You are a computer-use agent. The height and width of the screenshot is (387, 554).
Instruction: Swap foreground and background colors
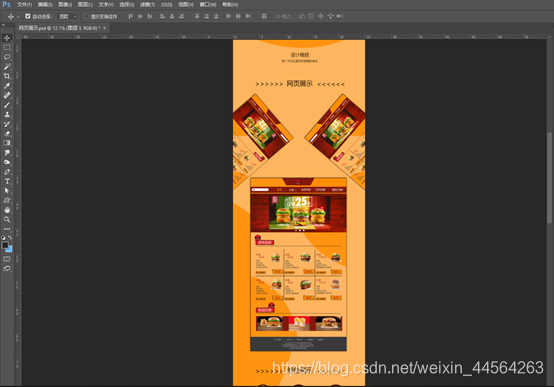[x=10, y=238]
